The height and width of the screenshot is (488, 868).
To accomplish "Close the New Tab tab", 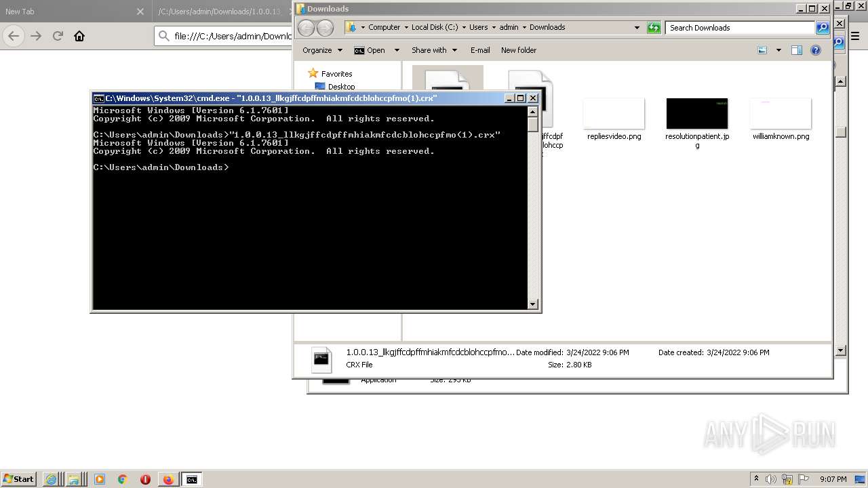I will [x=140, y=12].
